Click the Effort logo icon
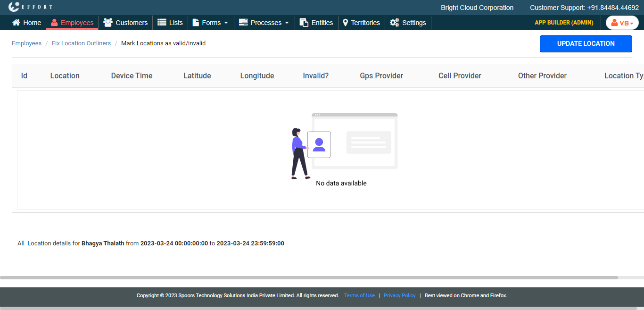This screenshot has width=644, height=310. 14,7
